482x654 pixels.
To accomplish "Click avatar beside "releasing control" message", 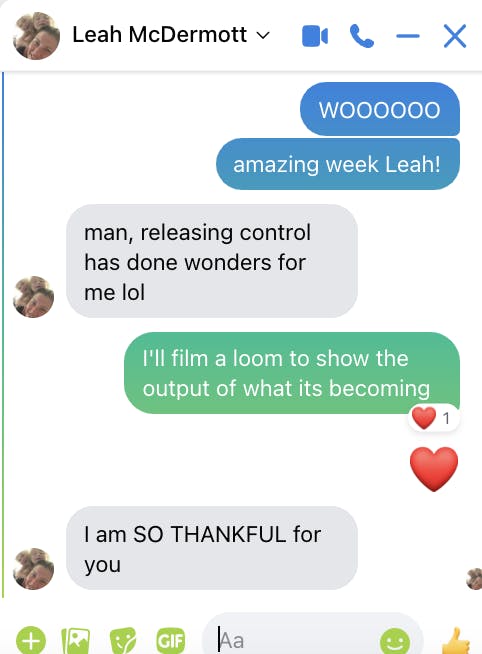I will click(x=33, y=297).
